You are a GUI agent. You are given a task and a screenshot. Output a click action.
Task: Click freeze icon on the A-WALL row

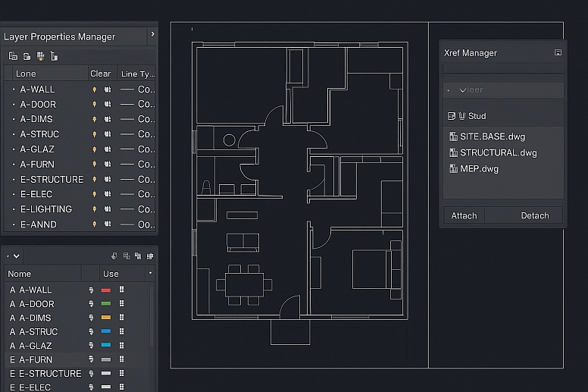click(x=108, y=89)
